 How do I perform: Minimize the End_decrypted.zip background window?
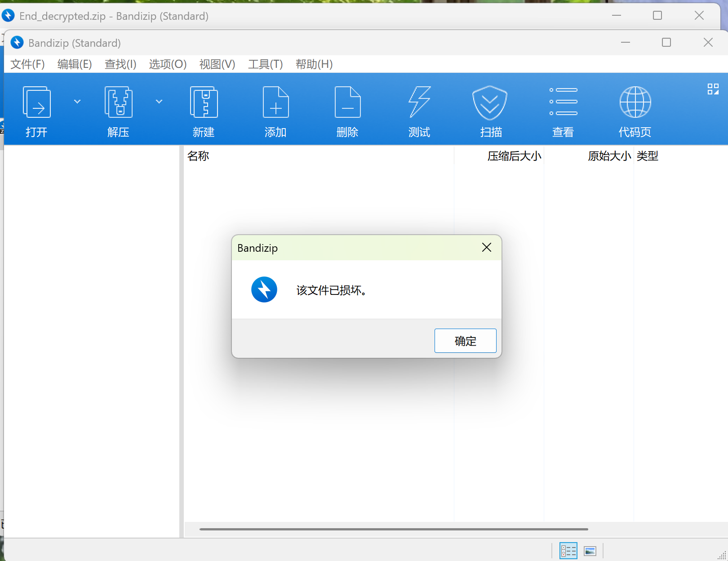pos(617,16)
